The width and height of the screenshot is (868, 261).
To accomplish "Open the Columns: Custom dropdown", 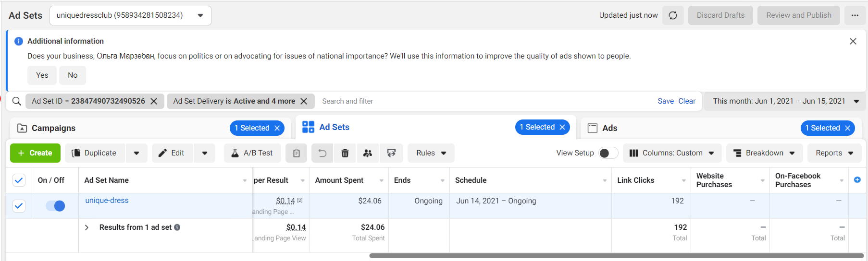I will click(672, 153).
